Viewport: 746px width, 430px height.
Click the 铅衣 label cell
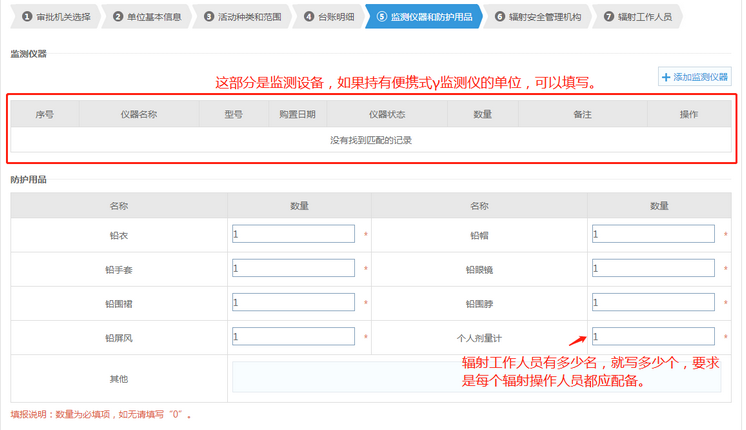119,235
